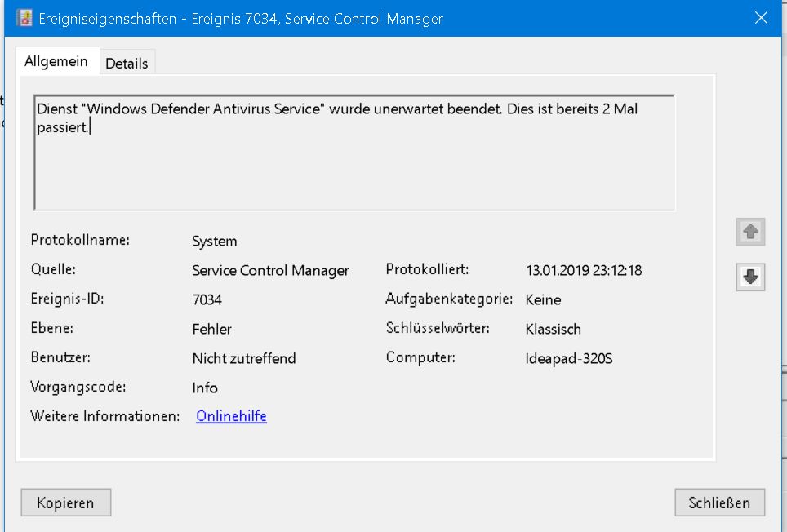
Task: Click the Quelle value Service Control Manager
Action: [x=270, y=270]
